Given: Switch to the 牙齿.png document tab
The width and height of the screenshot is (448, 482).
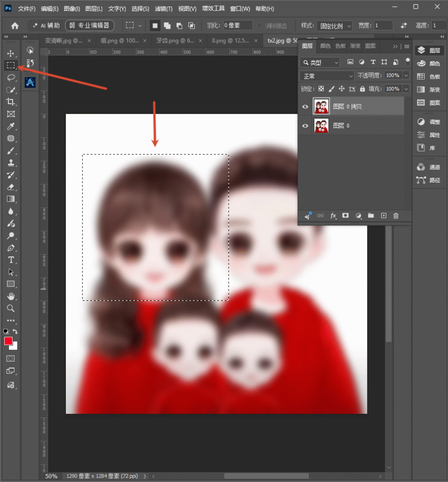Looking at the screenshot, I should (x=175, y=40).
